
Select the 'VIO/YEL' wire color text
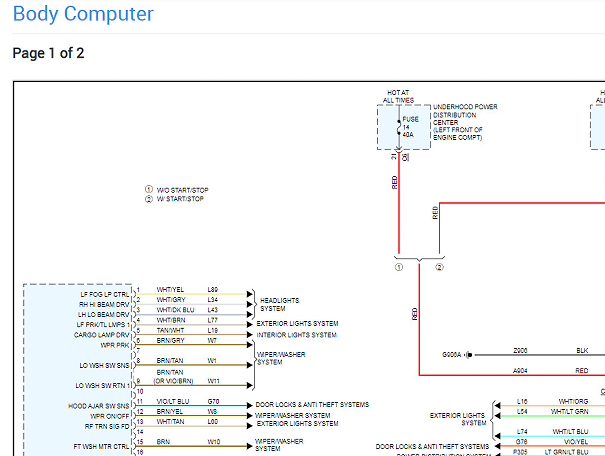pos(576,442)
